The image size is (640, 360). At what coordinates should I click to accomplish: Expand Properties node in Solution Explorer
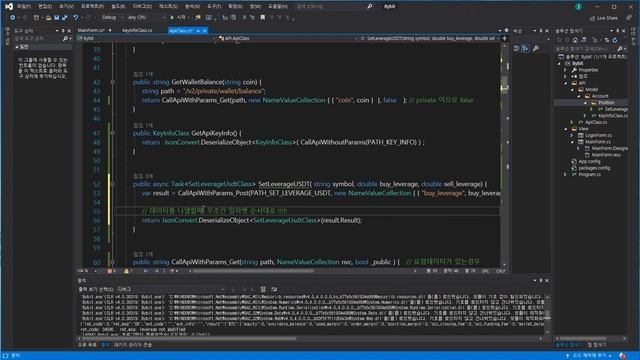click(x=566, y=70)
